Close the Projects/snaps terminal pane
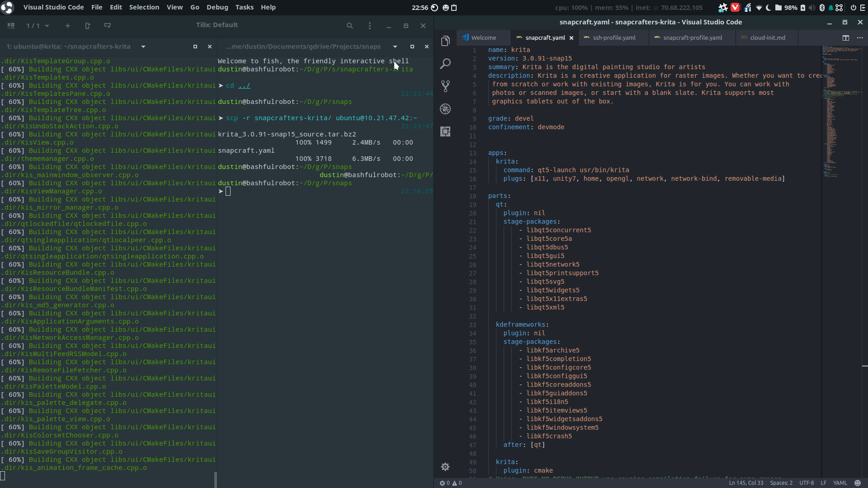 pos(427,47)
